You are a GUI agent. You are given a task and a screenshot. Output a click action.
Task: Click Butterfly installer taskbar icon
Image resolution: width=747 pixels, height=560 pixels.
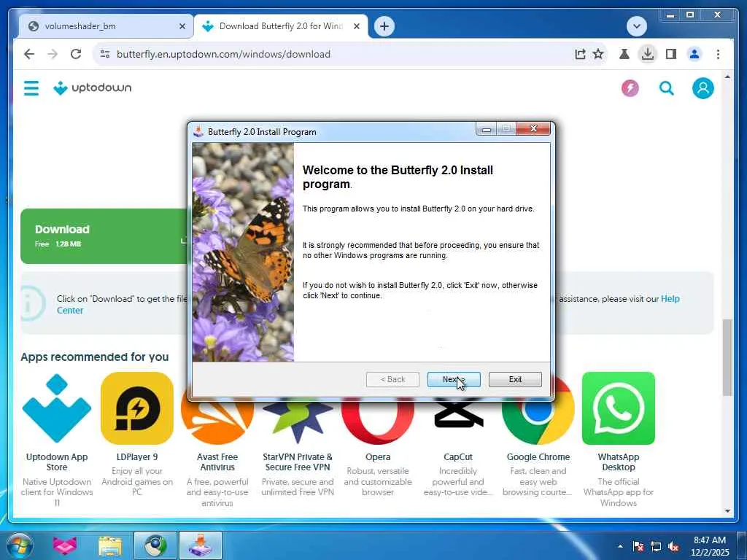pyautogui.click(x=201, y=545)
